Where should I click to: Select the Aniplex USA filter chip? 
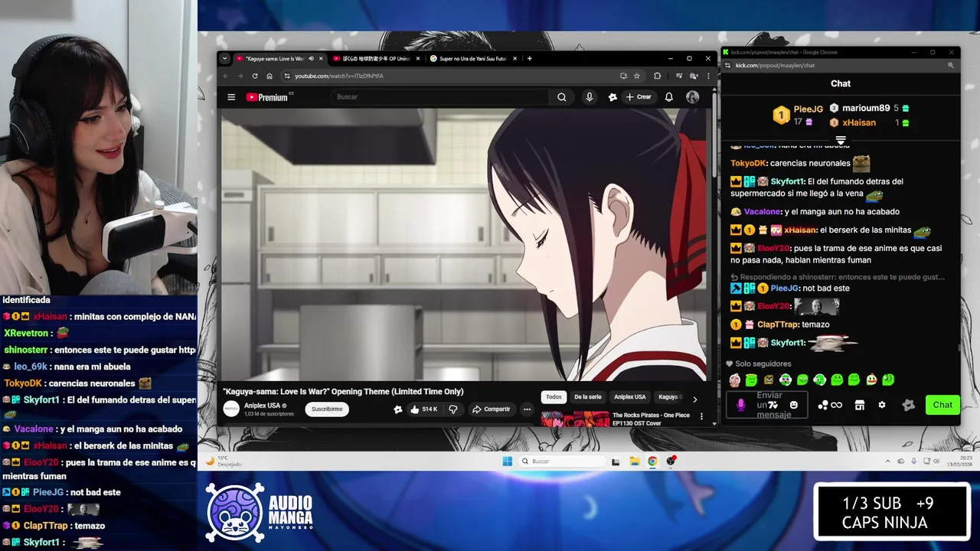pos(630,397)
